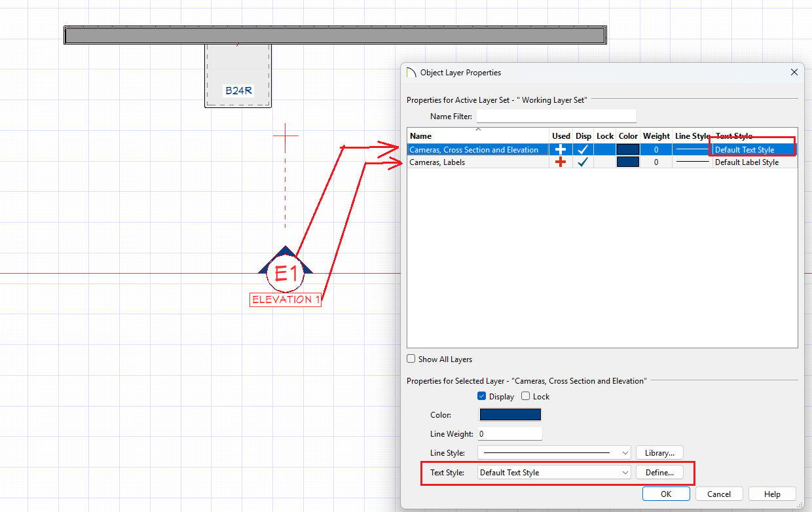Click the E1 elevation camera symbol
812x512 pixels.
tap(286, 274)
